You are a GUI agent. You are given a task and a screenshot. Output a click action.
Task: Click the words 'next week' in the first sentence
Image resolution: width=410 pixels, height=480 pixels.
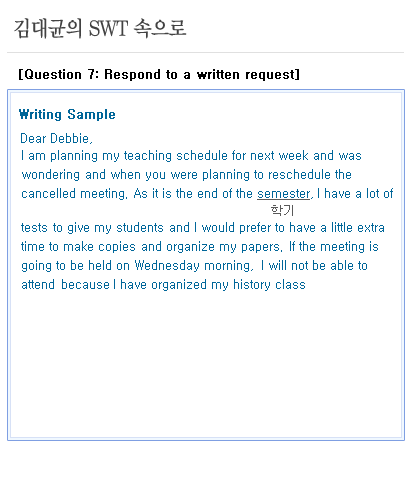(279, 156)
